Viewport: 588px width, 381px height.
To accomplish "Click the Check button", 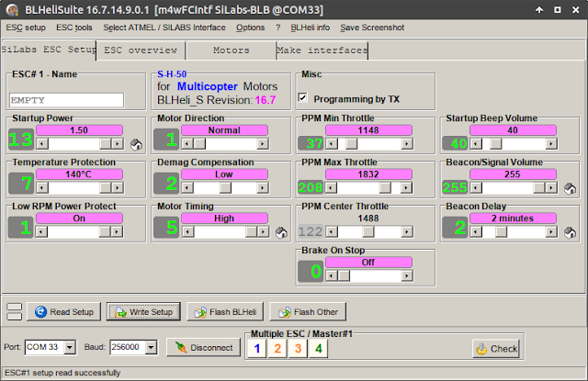I will click(x=496, y=349).
